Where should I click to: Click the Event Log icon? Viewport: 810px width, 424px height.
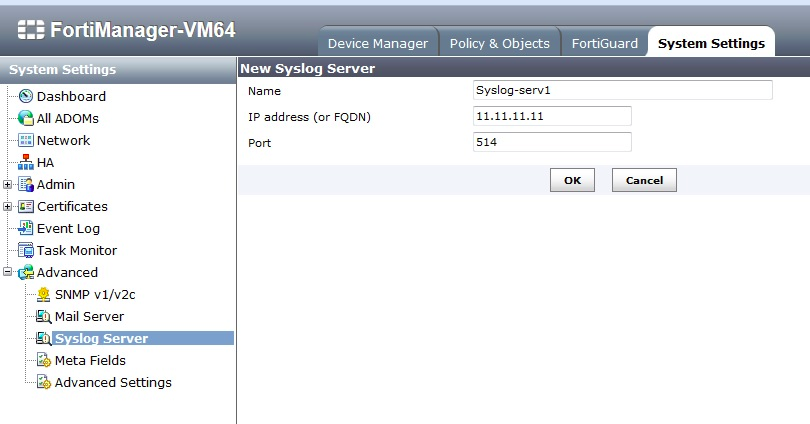(26, 228)
